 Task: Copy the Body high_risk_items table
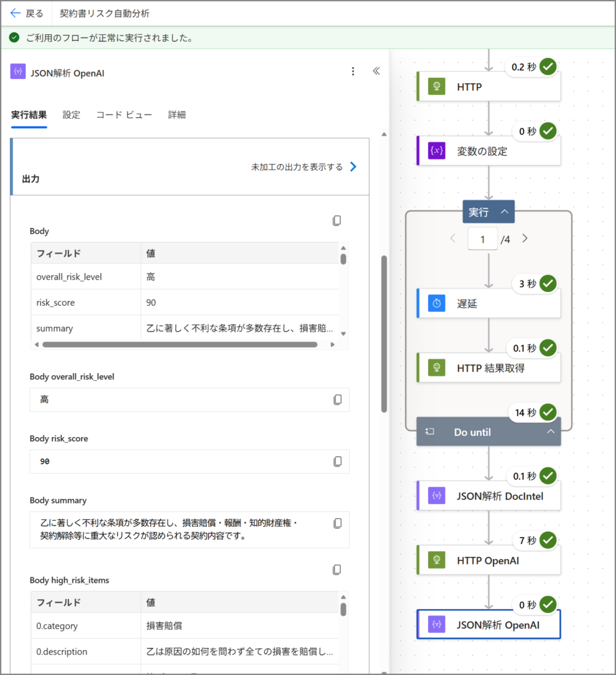click(x=337, y=570)
